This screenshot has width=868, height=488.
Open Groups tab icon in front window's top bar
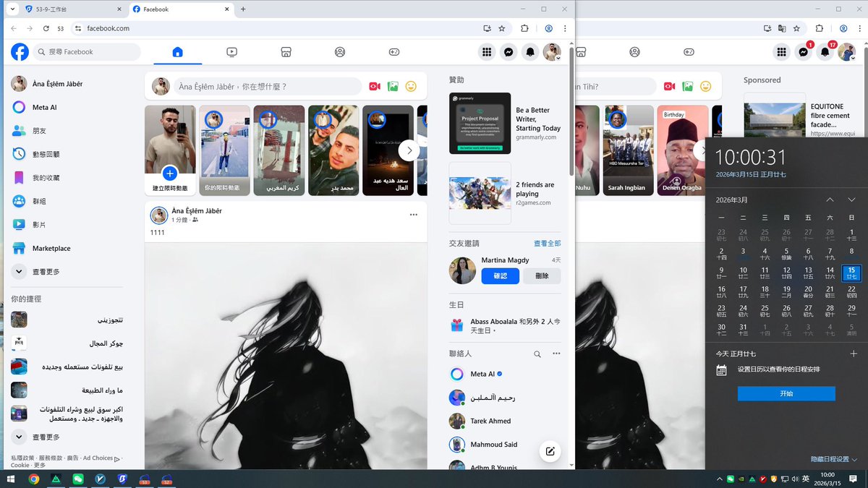(340, 52)
